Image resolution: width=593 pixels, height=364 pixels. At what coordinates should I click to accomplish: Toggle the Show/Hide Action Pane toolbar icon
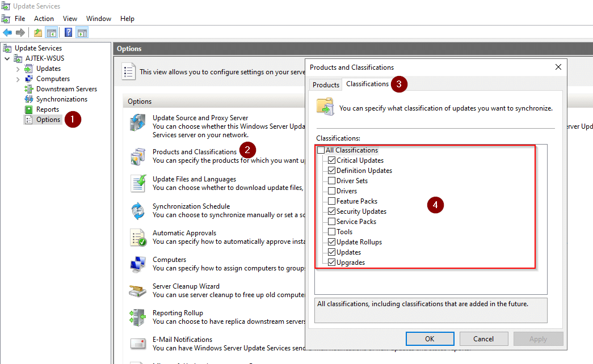click(x=82, y=32)
